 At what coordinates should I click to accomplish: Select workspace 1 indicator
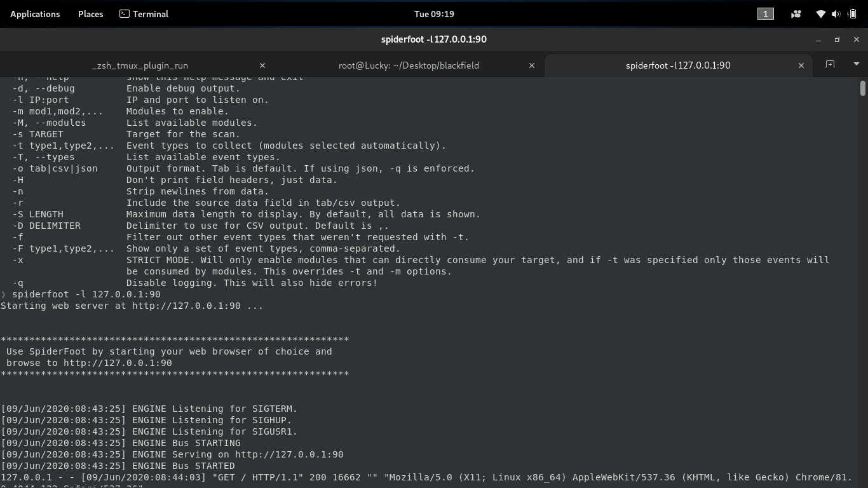pyautogui.click(x=765, y=14)
